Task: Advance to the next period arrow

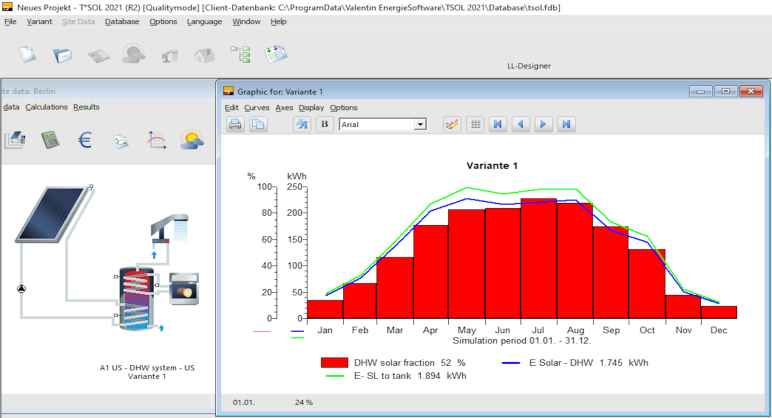Action: coord(543,125)
